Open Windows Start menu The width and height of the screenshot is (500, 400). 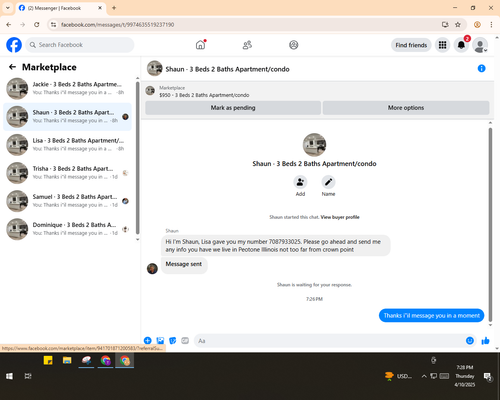9,376
